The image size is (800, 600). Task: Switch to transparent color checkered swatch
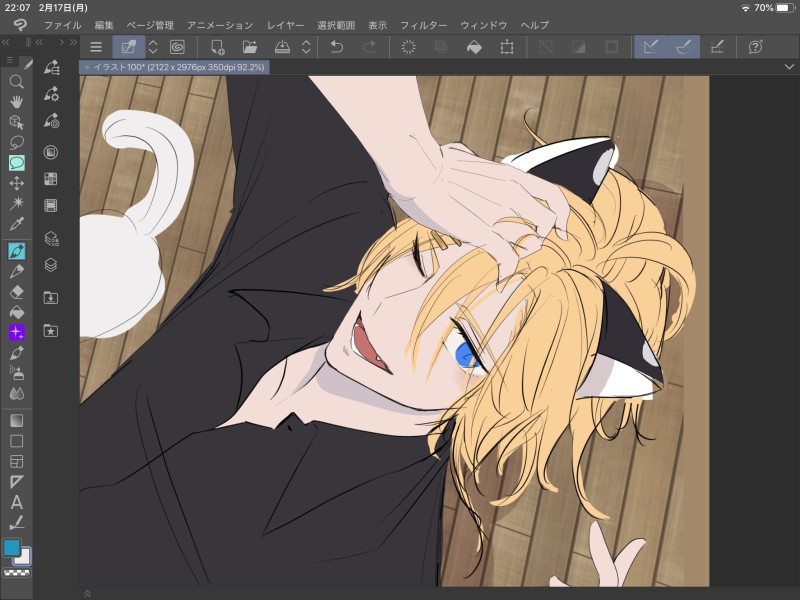coord(17,573)
